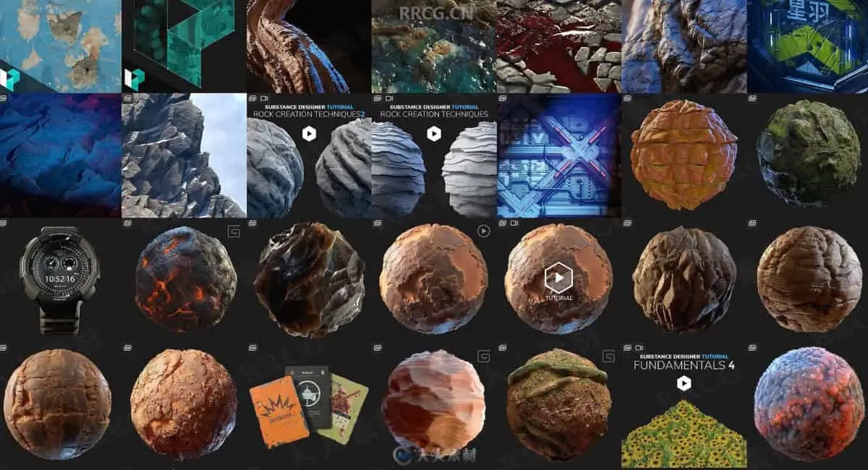Viewport: 868px width, 470px height.
Task: Click the 'ROCK CREATION TECHNIQUES2' title text
Action: click(x=310, y=114)
